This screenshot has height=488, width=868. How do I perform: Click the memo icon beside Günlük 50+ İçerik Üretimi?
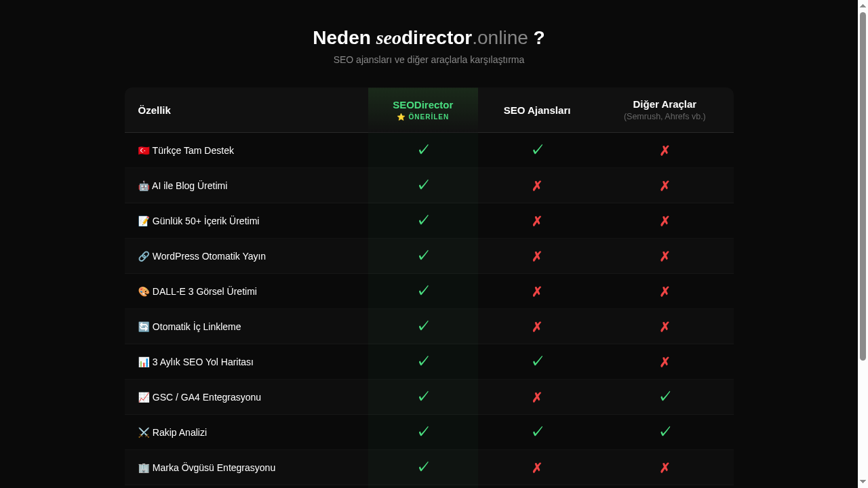pyautogui.click(x=144, y=221)
